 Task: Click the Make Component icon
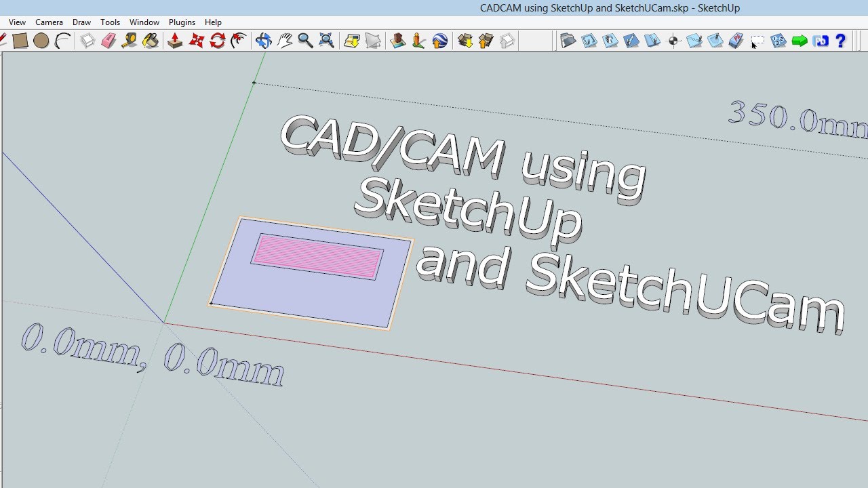pyautogui.click(x=88, y=41)
